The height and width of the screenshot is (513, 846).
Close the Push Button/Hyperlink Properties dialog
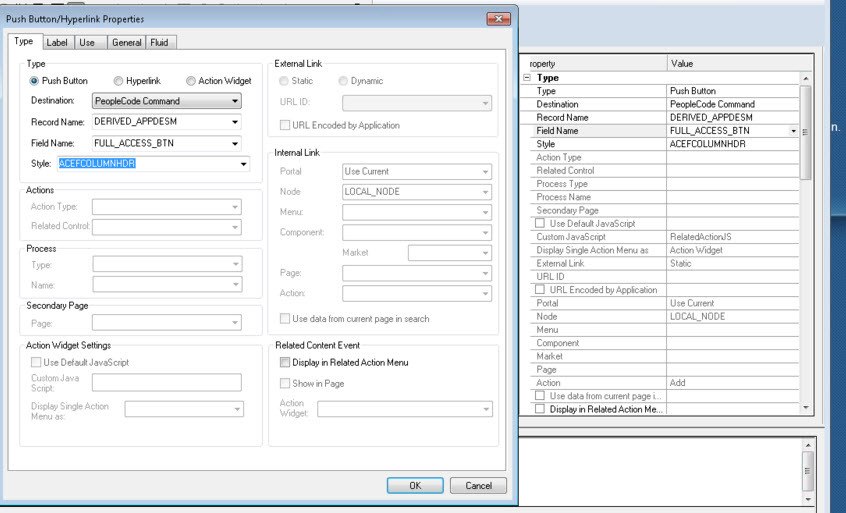pyautogui.click(x=499, y=19)
